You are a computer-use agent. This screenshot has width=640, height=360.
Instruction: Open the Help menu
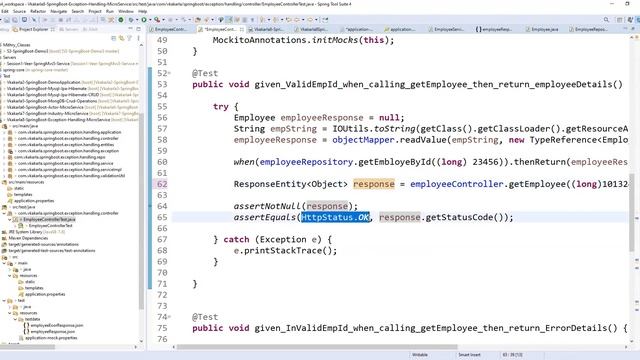coord(142,11)
